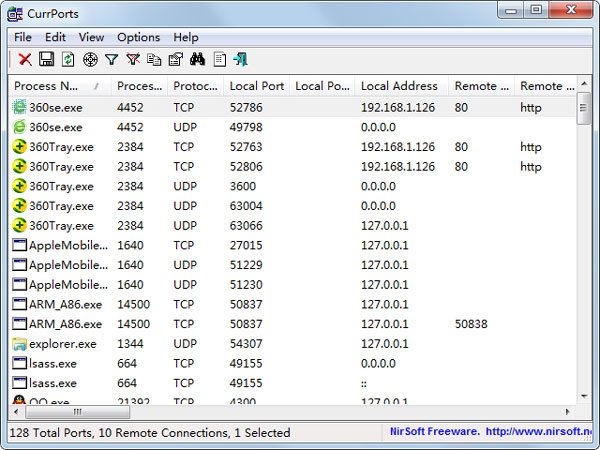Screen dimensions: 600x450
Task: Click the horizontal scrollbar thumb
Action: coord(78,412)
